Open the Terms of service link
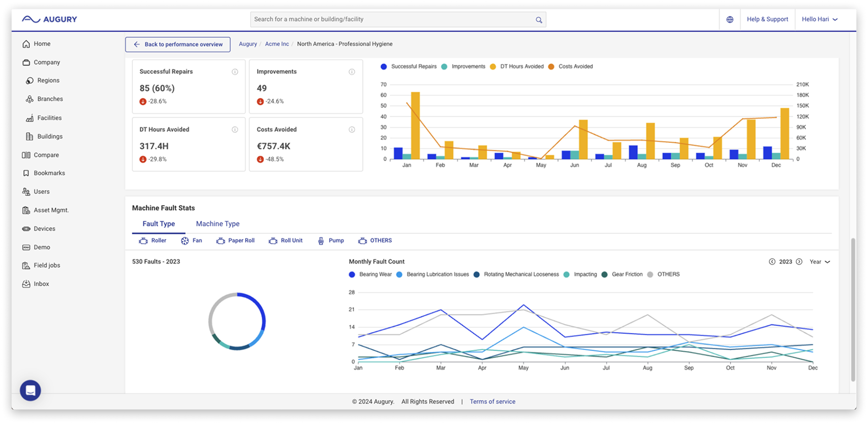 [492, 402]
